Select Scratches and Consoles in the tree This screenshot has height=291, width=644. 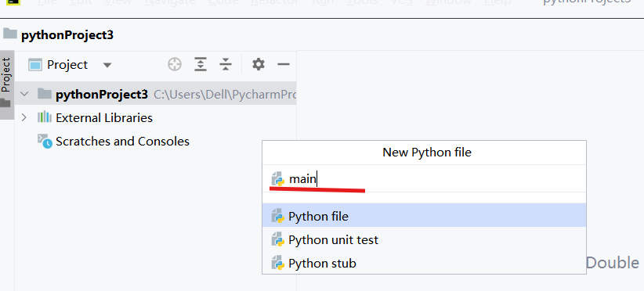tap(114, 142)
